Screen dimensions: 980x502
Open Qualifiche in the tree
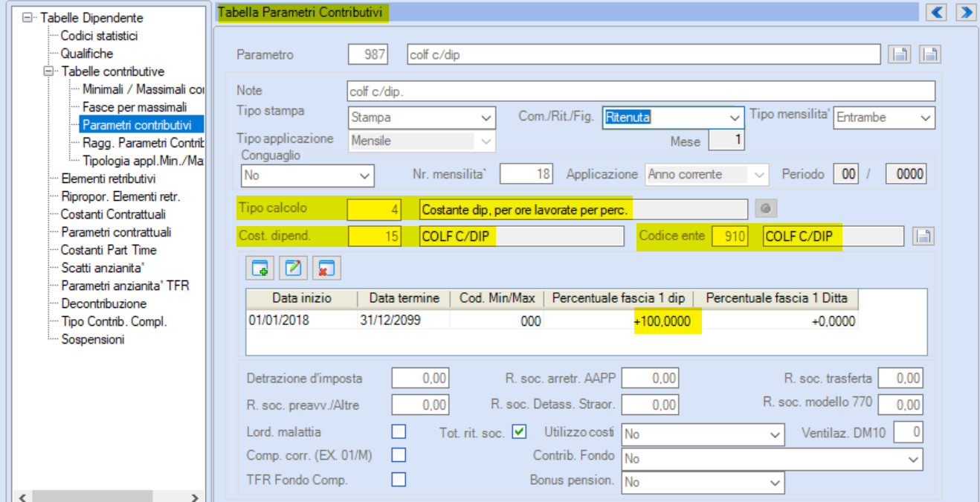(x=87, y=54)
